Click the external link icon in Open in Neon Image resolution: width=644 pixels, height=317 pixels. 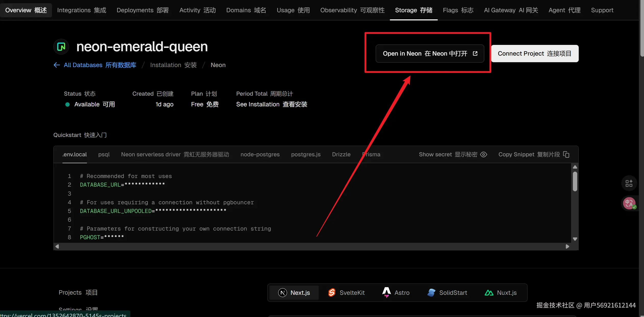coord(475,54)
